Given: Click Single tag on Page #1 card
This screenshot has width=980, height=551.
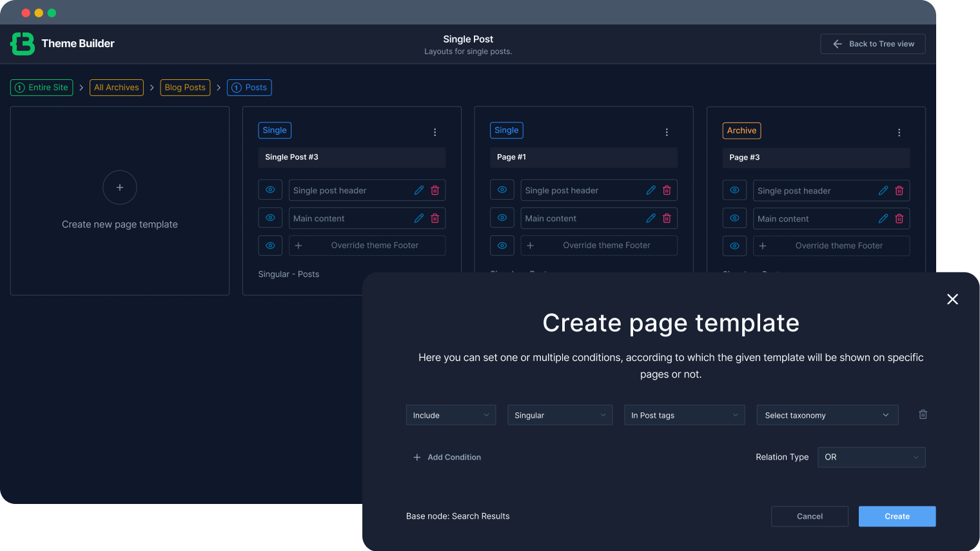Looking at the screenshot, I should click(x=507, y=130).
